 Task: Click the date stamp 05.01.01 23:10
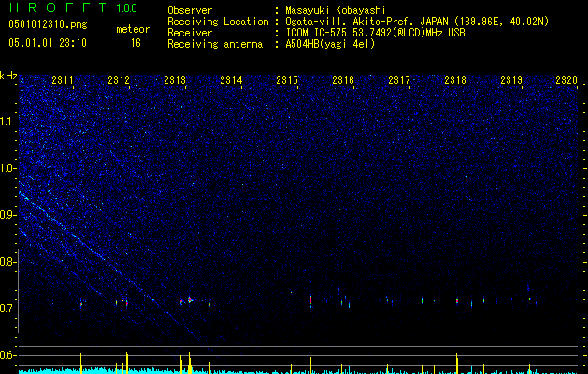(48, 43)
